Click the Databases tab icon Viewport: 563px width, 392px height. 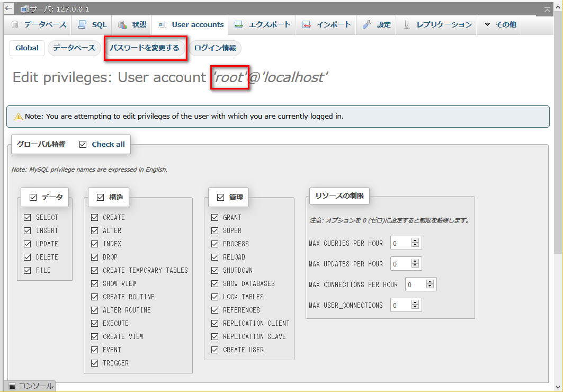(x=15, y=25)
